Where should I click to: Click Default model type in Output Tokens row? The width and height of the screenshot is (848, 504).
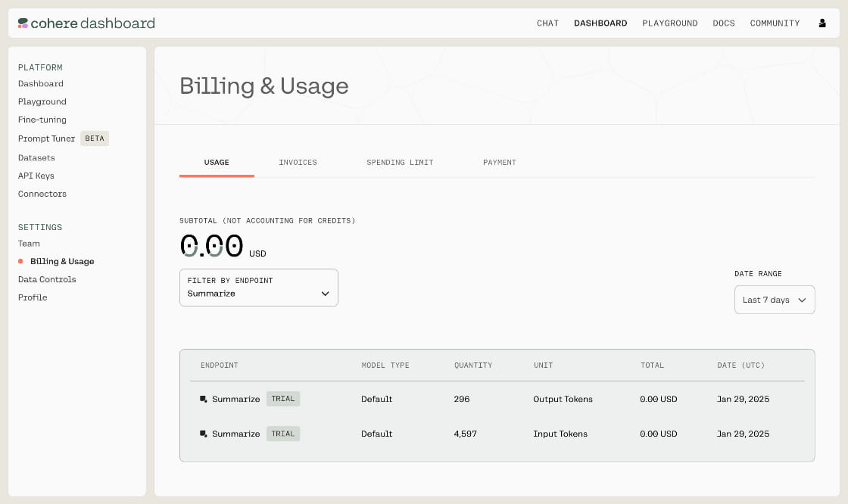point(377,399)
